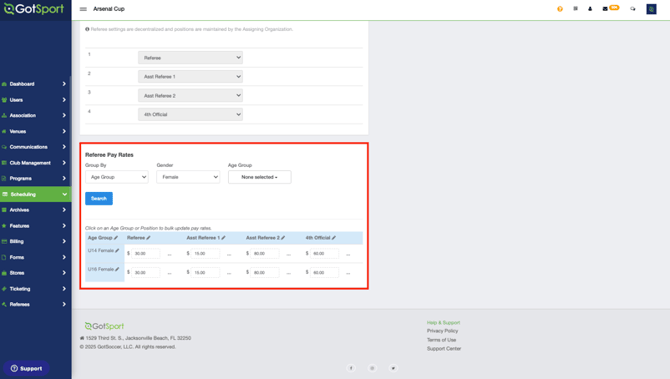The image size is (670, 379).
Task: Click U16 Female Referee pay rate field
Action: click(146, 272)
